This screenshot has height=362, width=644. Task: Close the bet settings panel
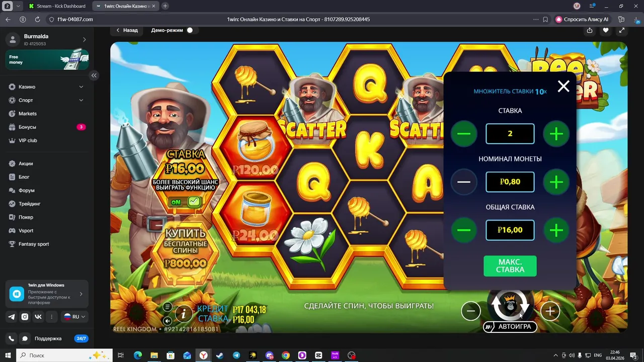click(563, 86)
